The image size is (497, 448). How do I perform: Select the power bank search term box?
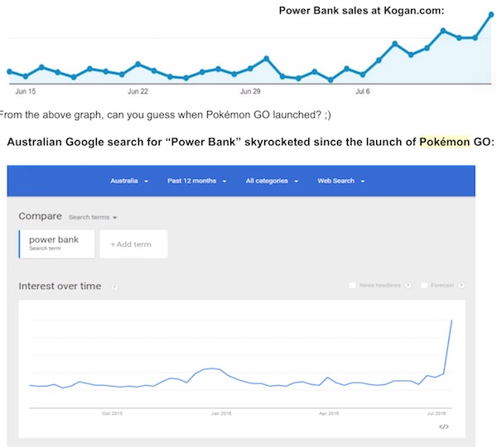56,243
